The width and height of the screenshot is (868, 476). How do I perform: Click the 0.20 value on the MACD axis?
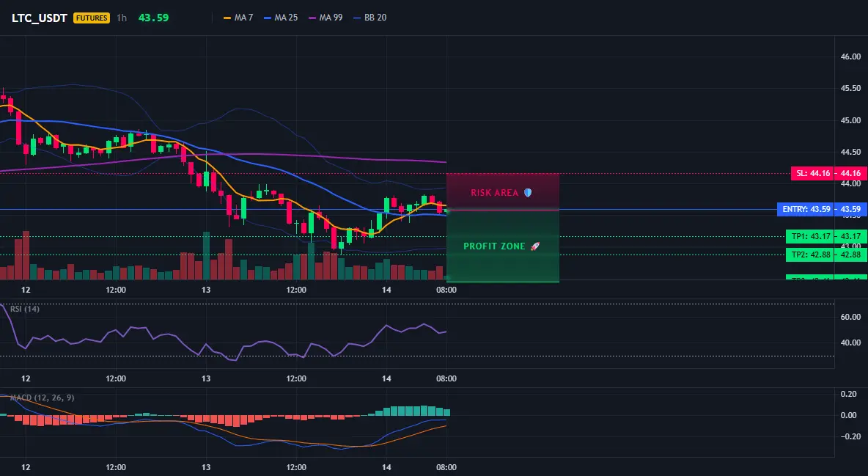(849, 394)
